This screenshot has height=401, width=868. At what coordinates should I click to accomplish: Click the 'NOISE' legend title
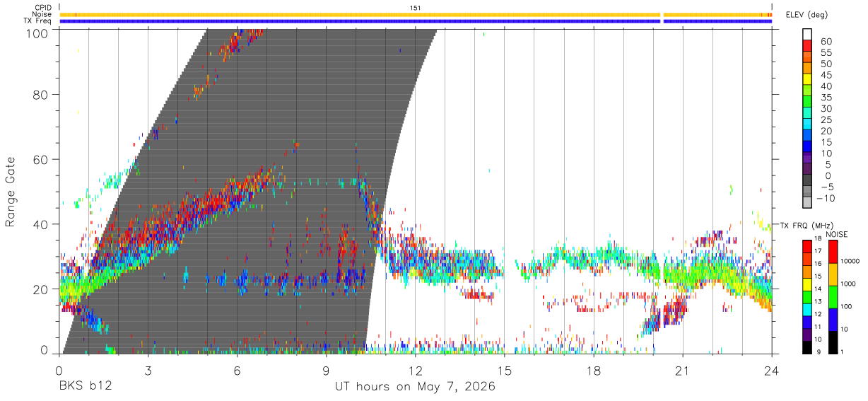tap(838, 234)
